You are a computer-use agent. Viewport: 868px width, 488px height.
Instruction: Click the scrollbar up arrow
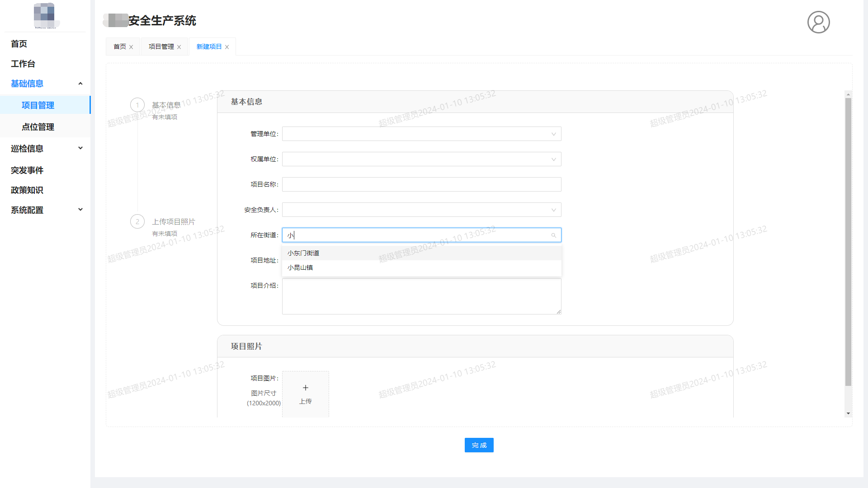point(848,94)
